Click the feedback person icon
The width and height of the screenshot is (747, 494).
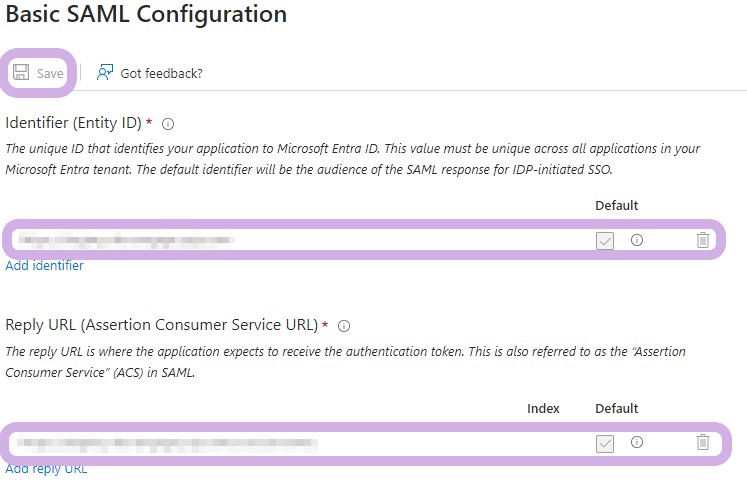(105, 73)
